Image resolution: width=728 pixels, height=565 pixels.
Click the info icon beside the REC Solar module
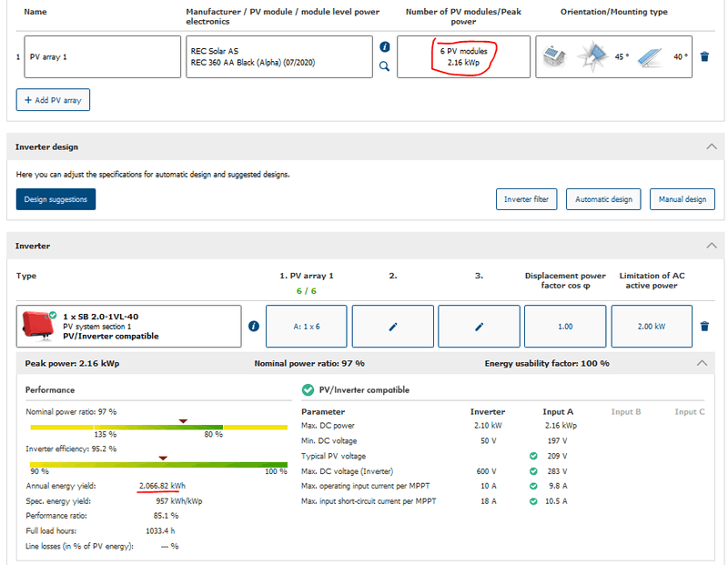(x=384, y=46)
